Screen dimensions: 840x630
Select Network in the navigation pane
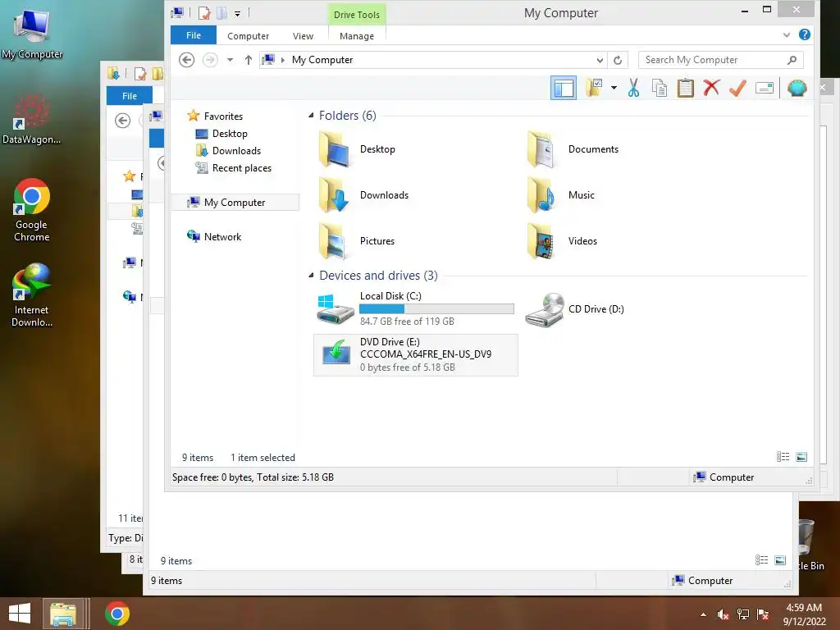[x=214, y=237]
